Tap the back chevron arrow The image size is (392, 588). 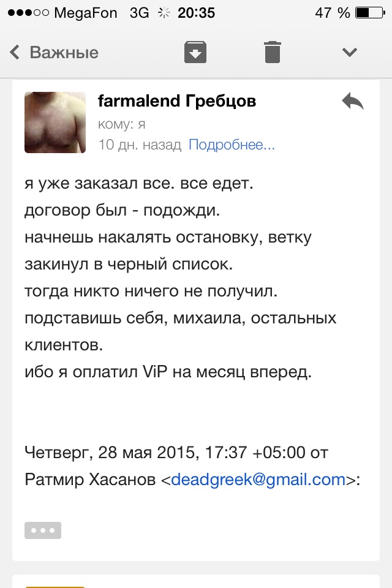pos(15,52)
